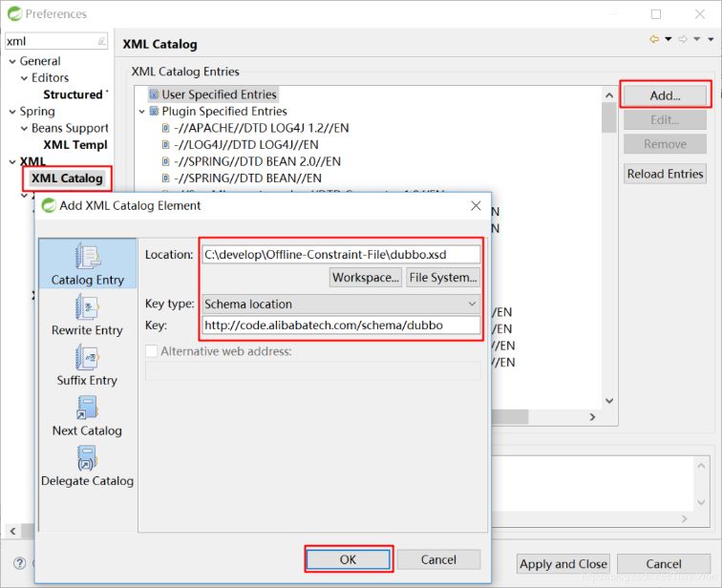Select the Rewrite Entry icon

tap(88, 306)
